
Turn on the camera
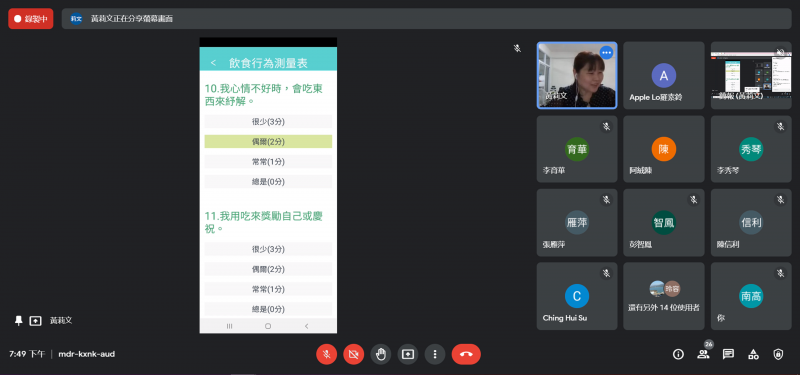pyautogui.click(x=354, y=354)
